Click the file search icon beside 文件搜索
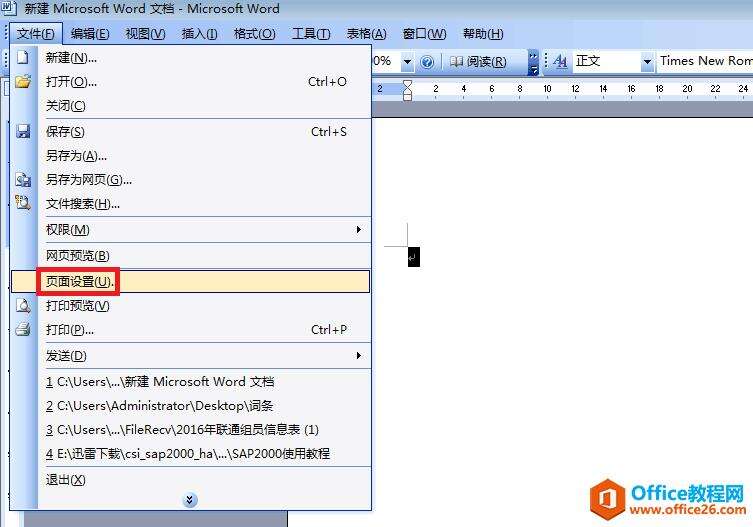The height and width of the screenshot is (527, 753). pos(23,202)
